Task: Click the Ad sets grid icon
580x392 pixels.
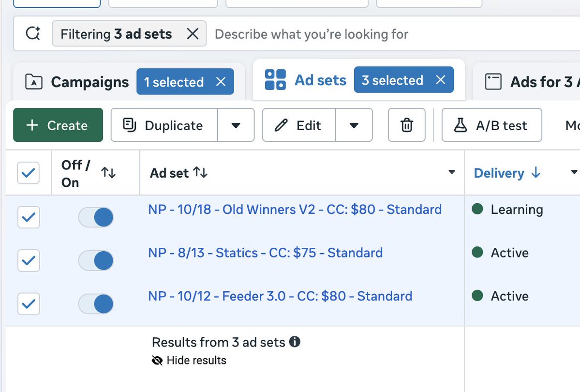Action: [275, 80]
